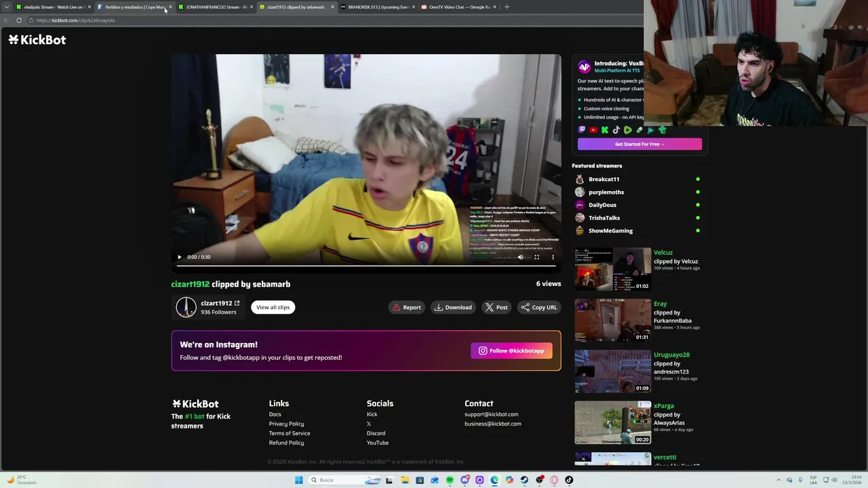This screenshot has width=868, height=488.
Task: Switch to JONATHANFRANCOO Stream tab
Action: pyautogui.click(x=215, y=7)
